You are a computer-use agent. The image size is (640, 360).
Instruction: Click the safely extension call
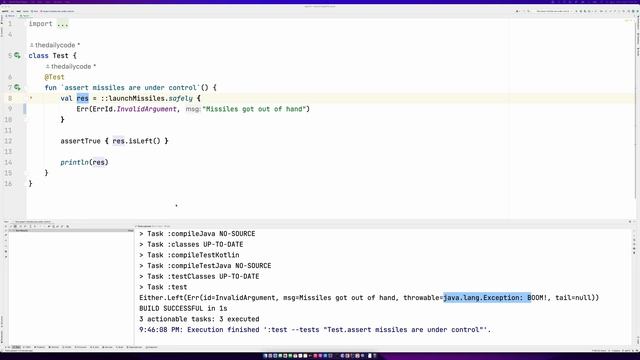(180, 98)
